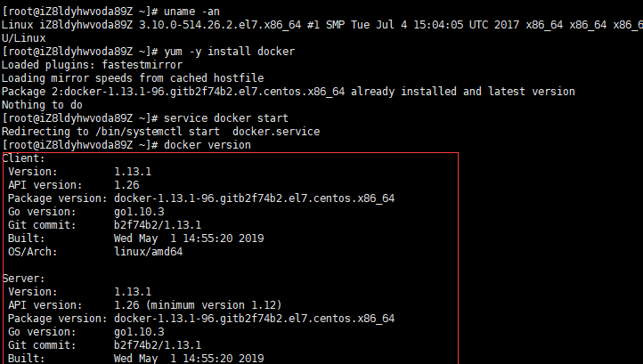Image resolution: width=643 pixels, height=364 pixels.
Task: Click the Client 'linux/amd64' OS/Arch value
Action: coord(149,252)
